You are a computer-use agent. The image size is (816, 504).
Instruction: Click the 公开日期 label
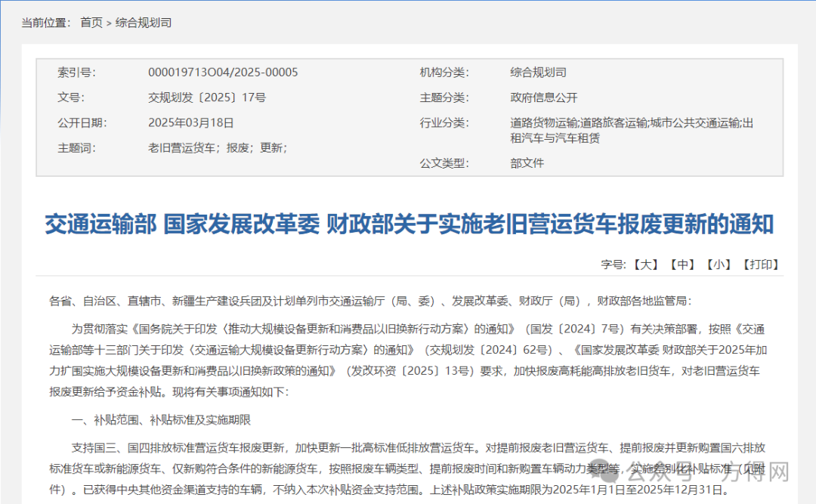tap(82, 123)
